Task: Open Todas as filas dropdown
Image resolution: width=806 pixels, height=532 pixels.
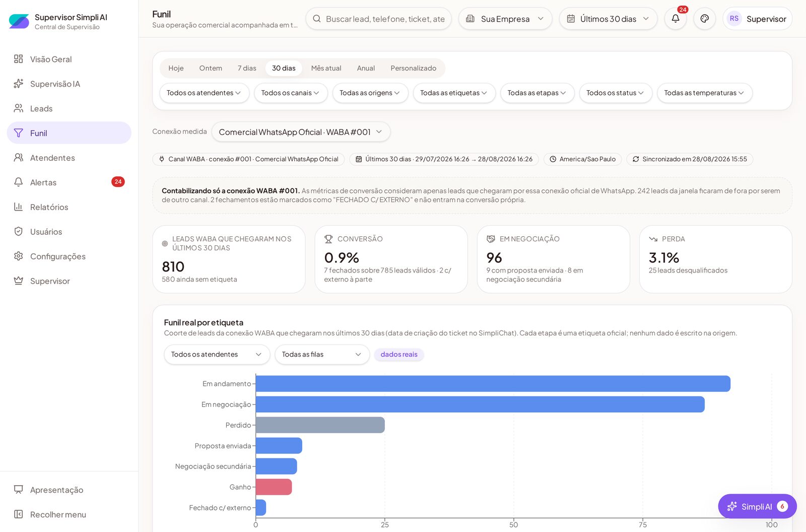Action: tap(322, 354)
